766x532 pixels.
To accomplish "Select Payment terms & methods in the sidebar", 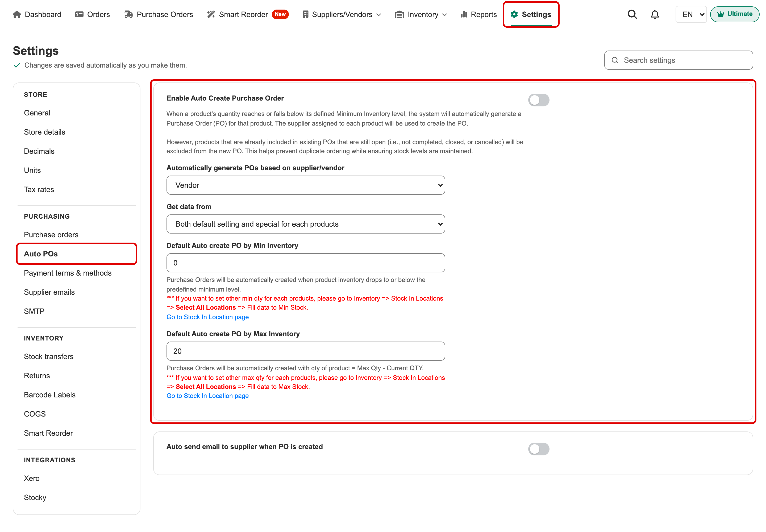I will point(68,273).
